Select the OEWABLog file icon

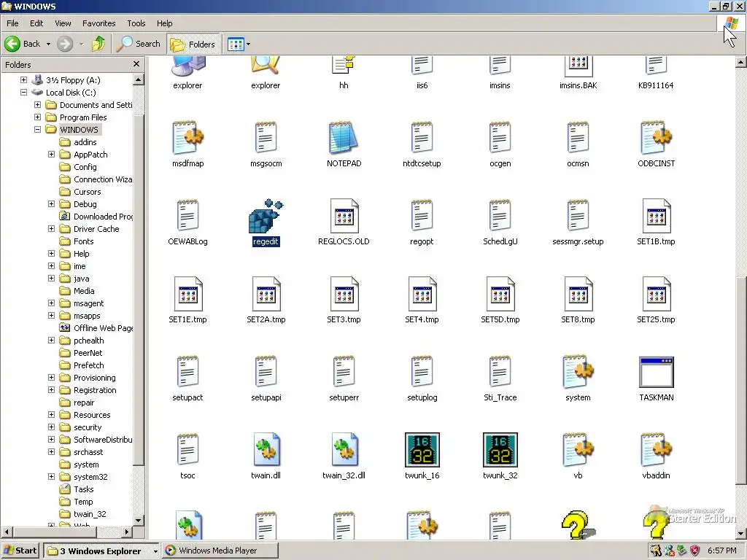point(187,216)
